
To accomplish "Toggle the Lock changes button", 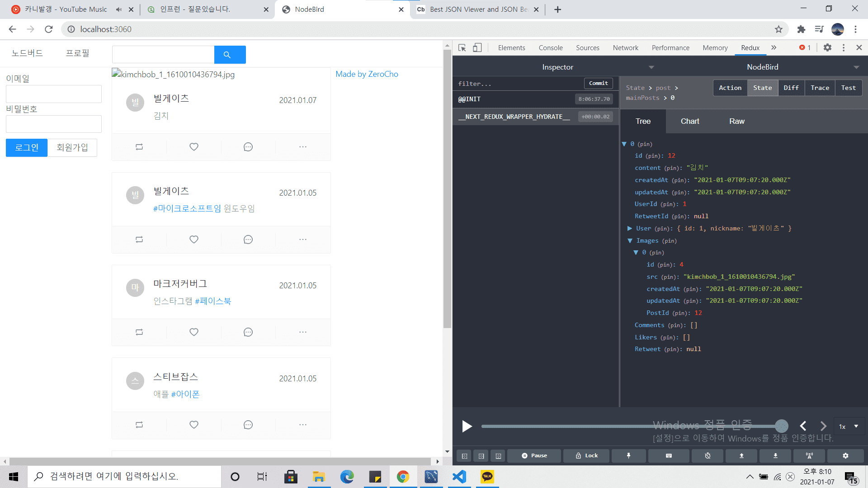I will point(586,455).
